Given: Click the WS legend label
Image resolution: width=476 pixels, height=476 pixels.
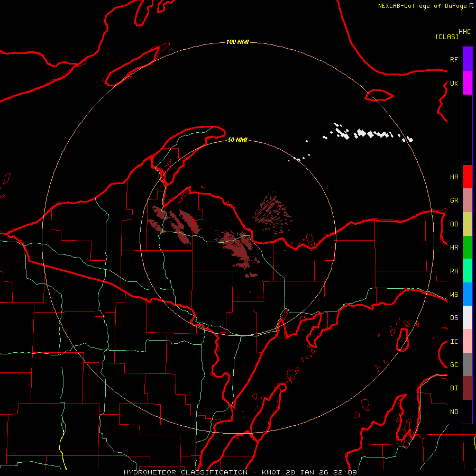Looking at the screenshot, I should coord(454,294).
